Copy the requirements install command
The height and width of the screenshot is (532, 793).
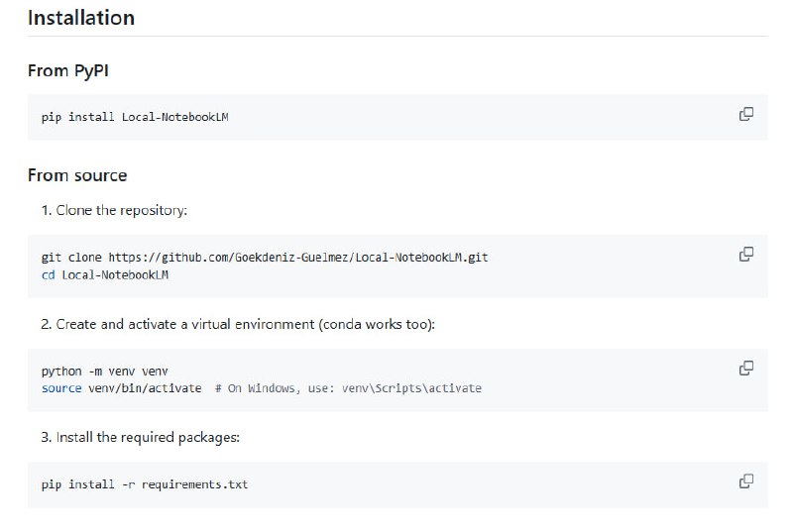[x=746, y=481]
